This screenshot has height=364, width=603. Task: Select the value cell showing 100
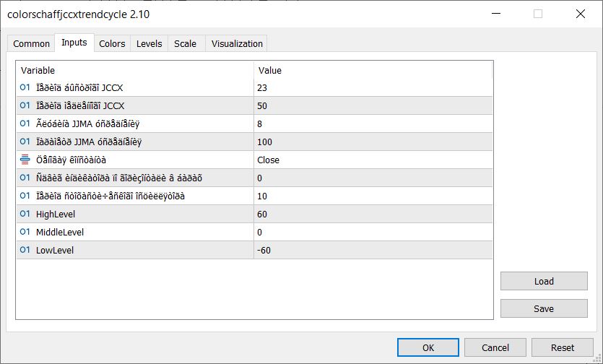[x=373, y=142]
